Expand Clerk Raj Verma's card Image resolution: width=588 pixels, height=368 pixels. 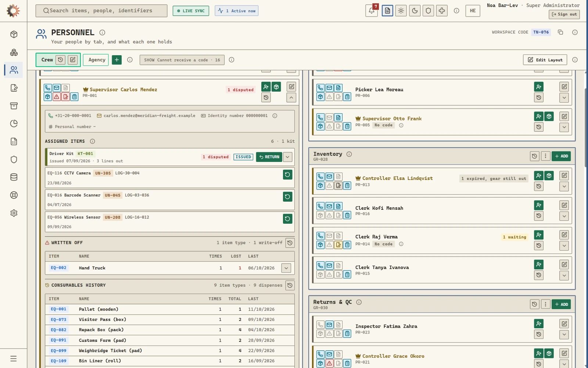tap(564, 245)
